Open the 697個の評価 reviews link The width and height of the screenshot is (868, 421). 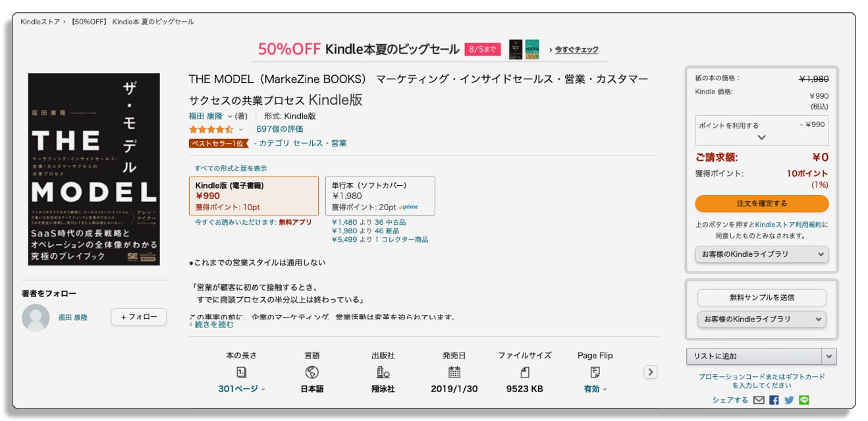point(280,129)
